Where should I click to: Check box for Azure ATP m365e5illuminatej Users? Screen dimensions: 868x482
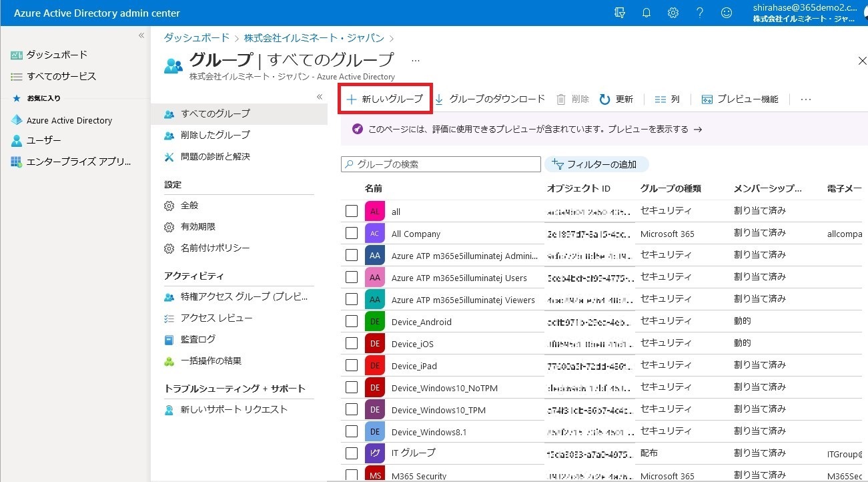click(352, 277)
